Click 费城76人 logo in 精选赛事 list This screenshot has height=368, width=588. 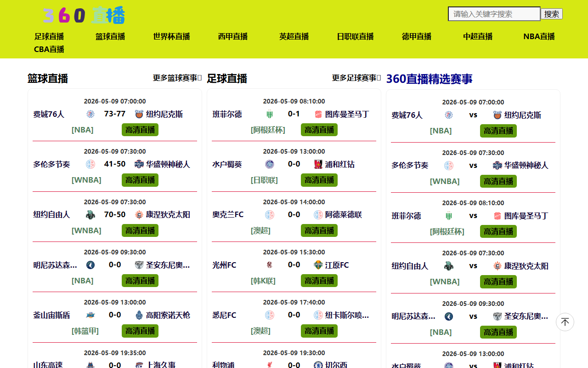click(x=449, y=115)
